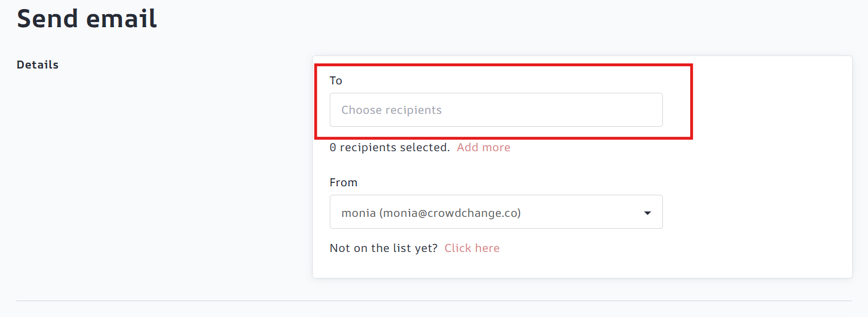Click the From field label
The image size is (868, 317).
[343, 182]
